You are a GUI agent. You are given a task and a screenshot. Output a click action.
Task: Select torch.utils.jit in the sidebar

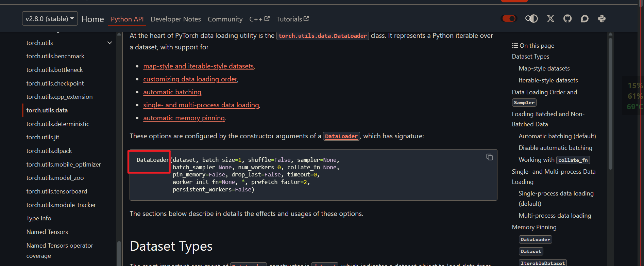pos(43,137)
